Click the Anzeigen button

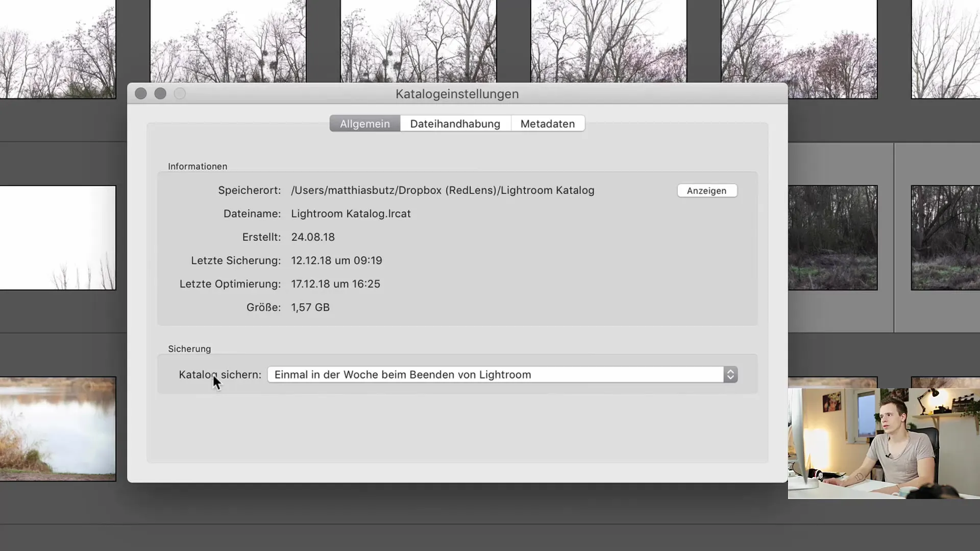pos(707,190)
